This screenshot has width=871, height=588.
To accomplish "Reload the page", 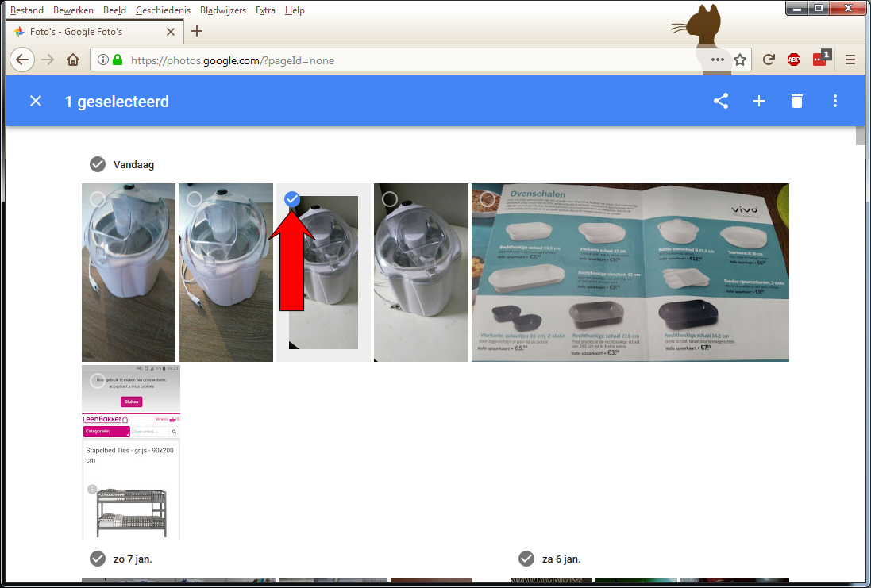I will point(769,60).
